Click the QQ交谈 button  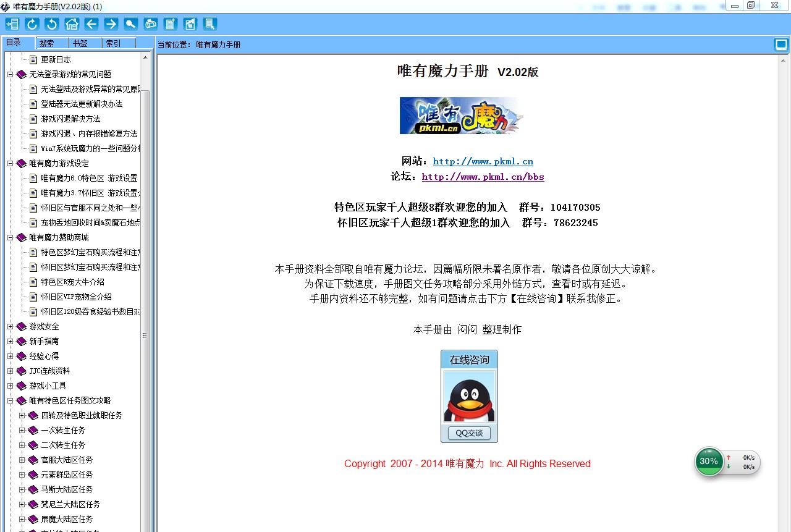point(469,433)
